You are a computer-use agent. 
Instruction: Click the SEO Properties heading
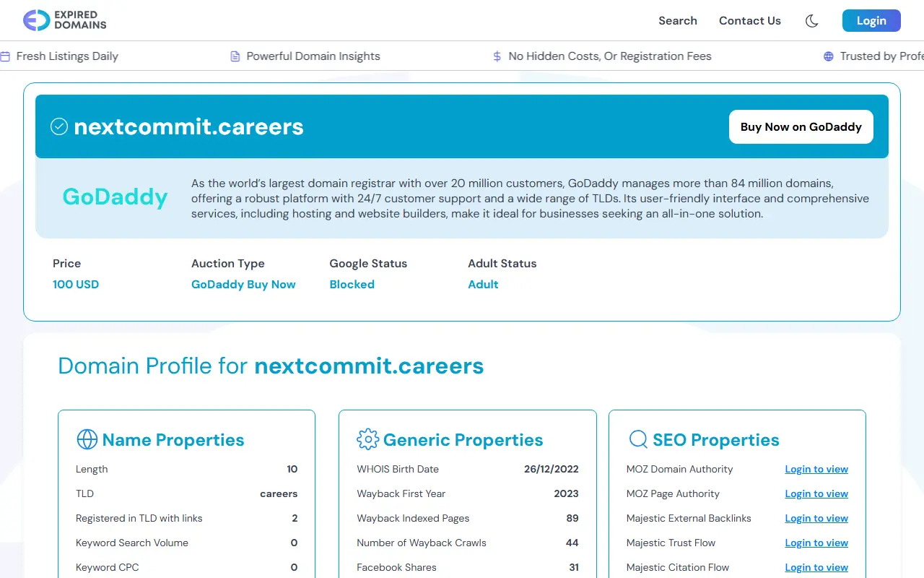click(716, 439)
